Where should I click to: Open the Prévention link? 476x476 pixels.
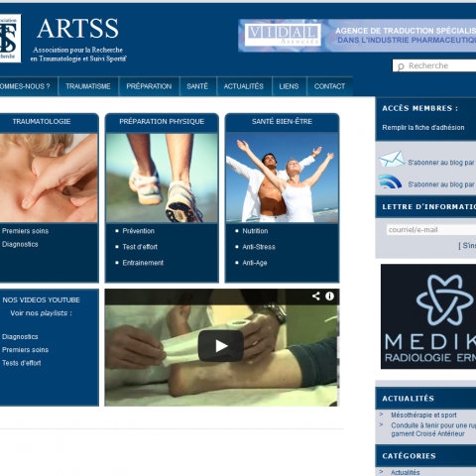pyautogui.click(x=139, y=231)
